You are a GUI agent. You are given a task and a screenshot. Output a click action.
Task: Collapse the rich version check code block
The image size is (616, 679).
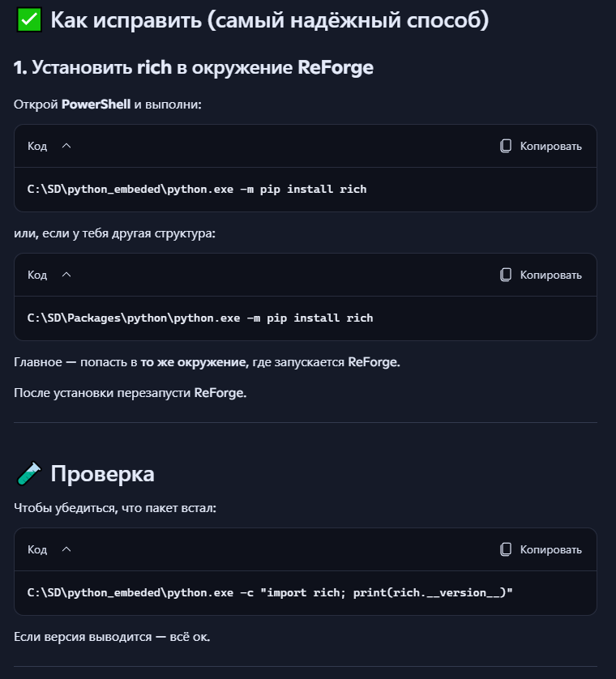[x=66, y=549]
